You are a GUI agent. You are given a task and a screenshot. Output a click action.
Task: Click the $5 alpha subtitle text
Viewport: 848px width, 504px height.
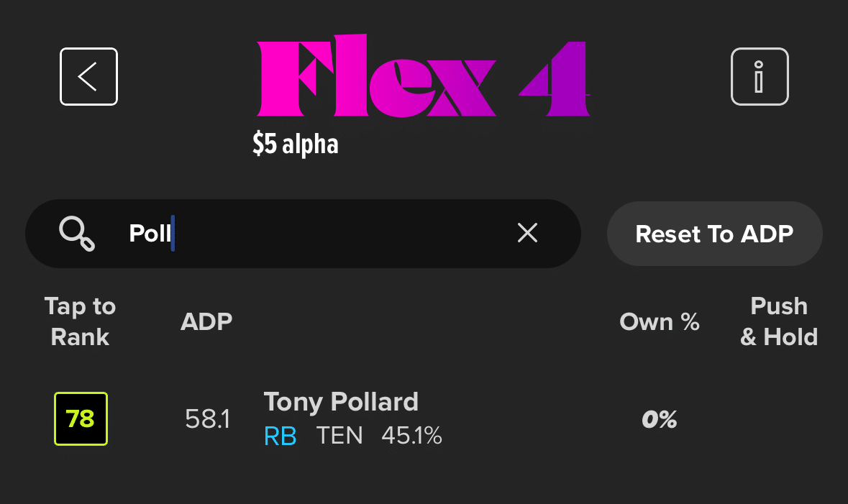pyautogui.click(x=296, y=144)
